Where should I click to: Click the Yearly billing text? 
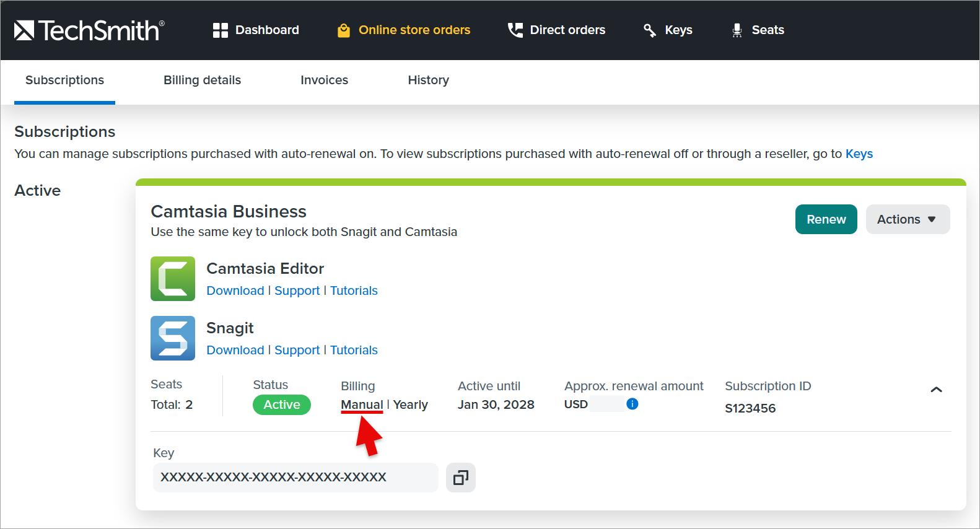point(411,404)
